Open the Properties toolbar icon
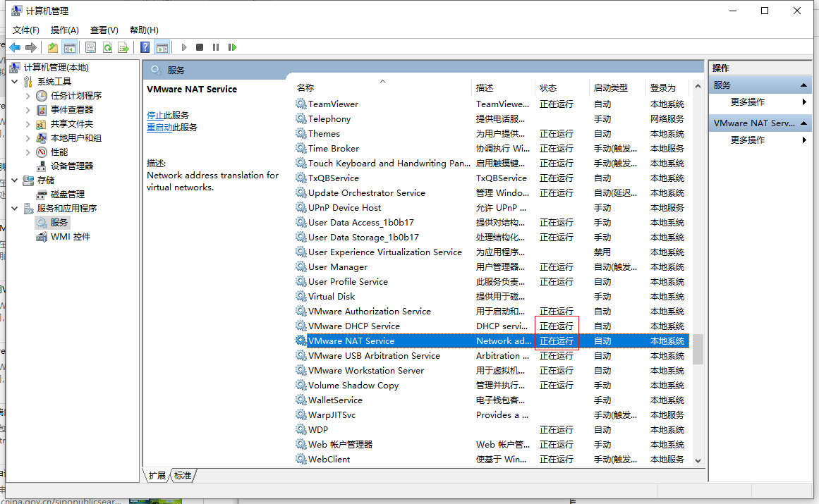This screenshot has height=504, width=819. pos(90,47)
